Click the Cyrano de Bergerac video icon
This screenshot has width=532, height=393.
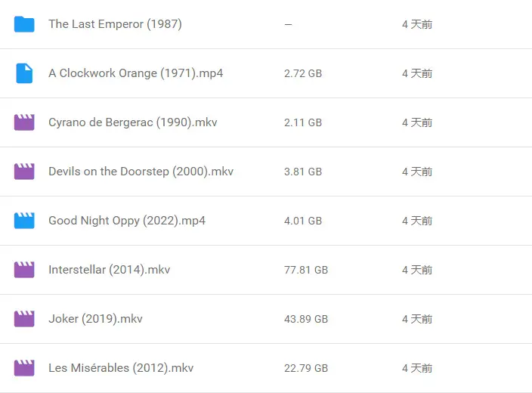pos(24,122)
